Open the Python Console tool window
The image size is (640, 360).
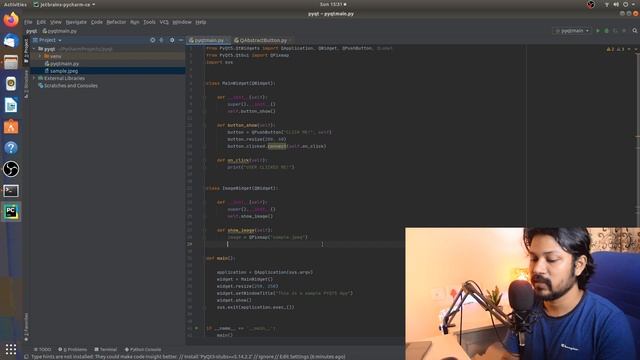pos(143,349)
